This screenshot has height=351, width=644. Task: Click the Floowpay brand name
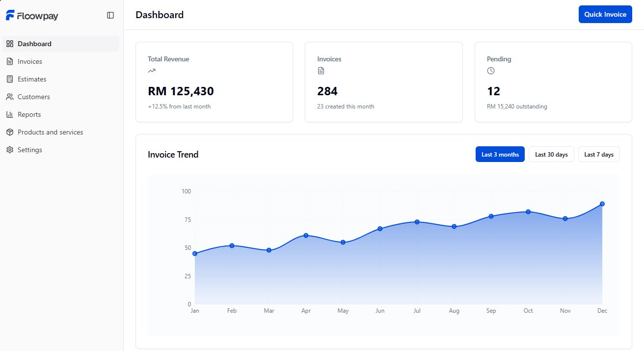tap(38, 16)
